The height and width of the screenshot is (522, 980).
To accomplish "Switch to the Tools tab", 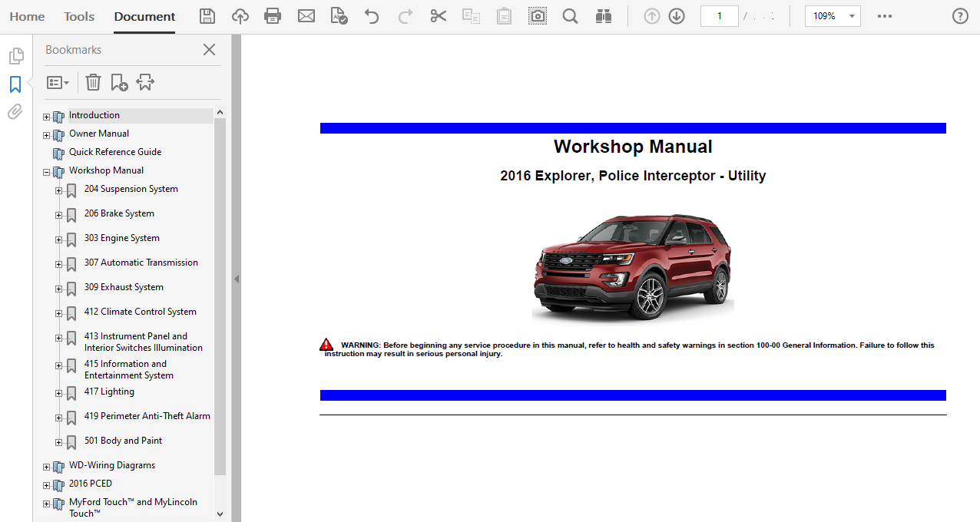I will click(x=79, y=16).
